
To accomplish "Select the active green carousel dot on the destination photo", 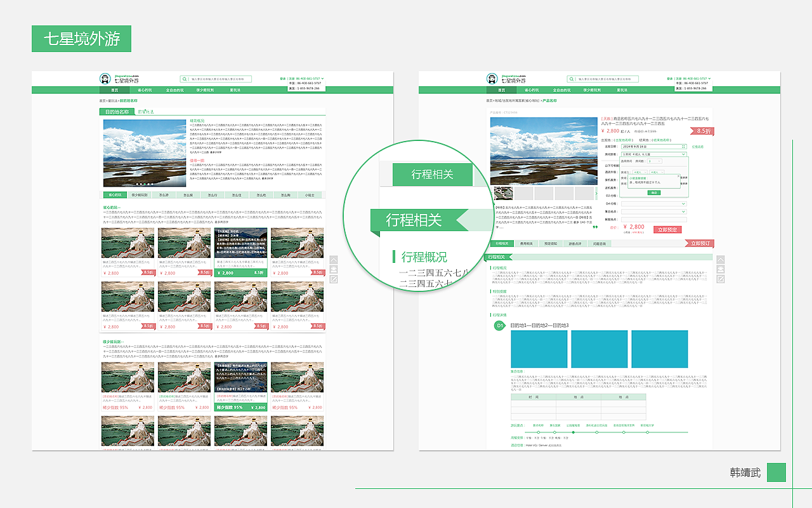I will click(x=145, y=184).
